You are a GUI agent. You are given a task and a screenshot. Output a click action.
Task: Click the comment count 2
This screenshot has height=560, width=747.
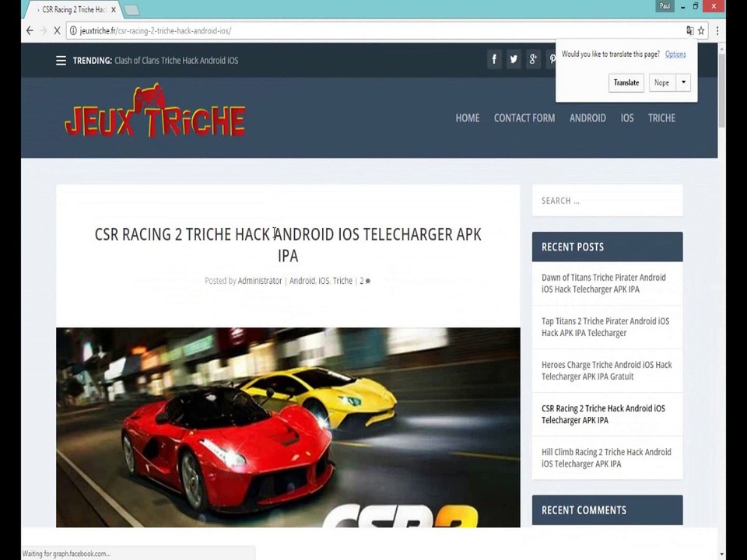pyautogui.click(x=362, y=281)
